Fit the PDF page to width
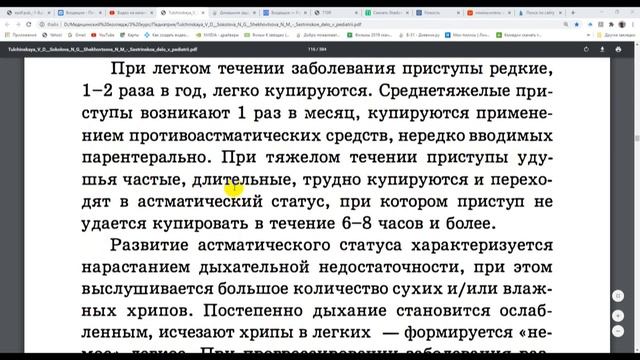Image resolution: width=640 pixels, height=360 pixels. coord(618,296)
